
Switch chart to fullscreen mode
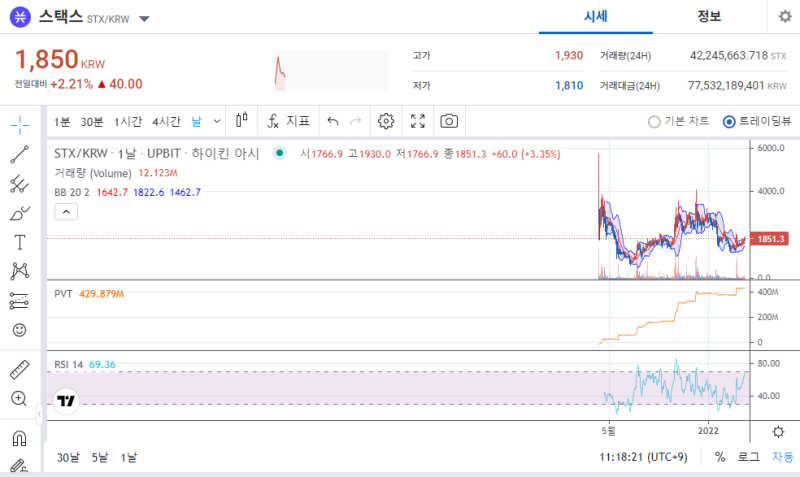click(x=418, y=121)
